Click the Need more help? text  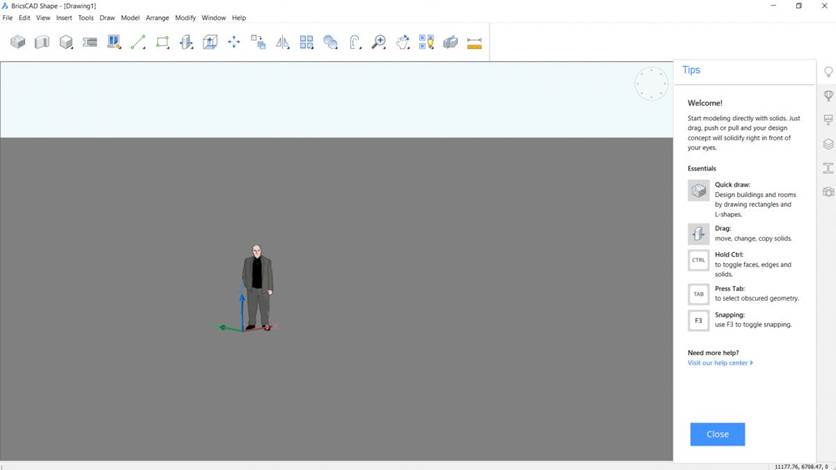[x=713, y=353]
